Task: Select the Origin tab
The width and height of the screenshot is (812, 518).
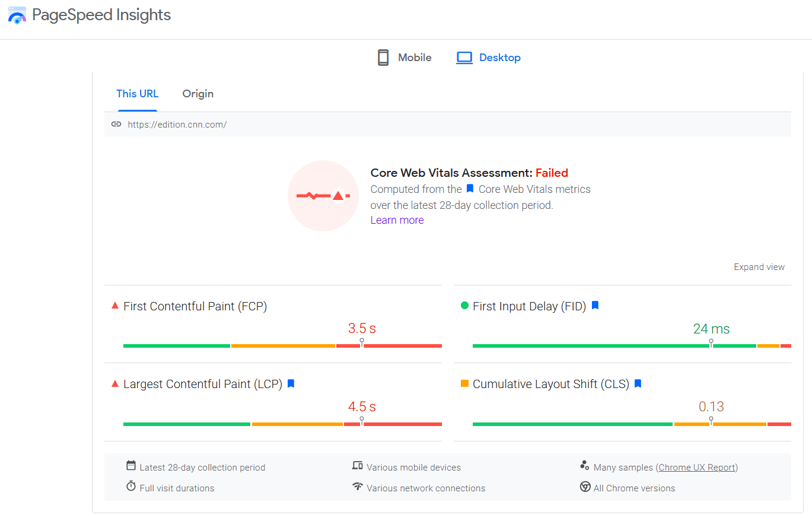Action: click(198, 94)
